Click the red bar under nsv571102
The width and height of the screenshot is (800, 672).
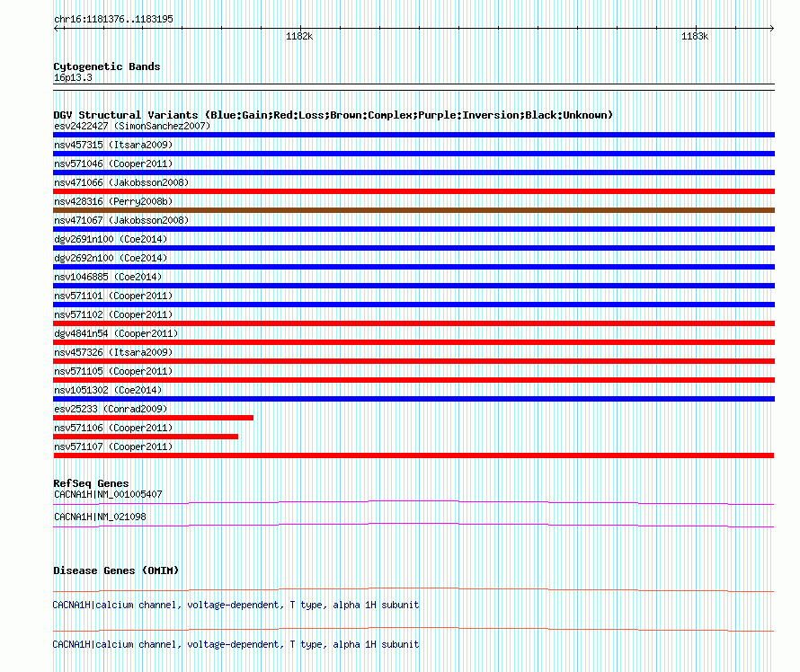pos(413,323)
